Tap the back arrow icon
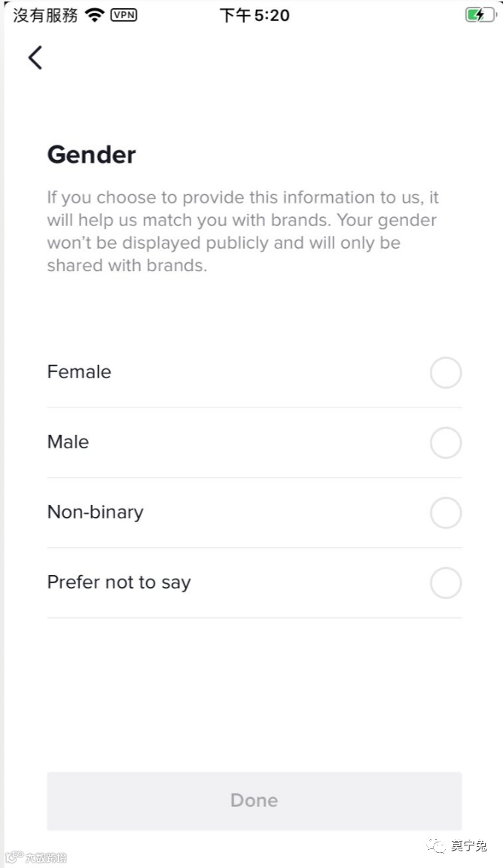This screenshot has width=503, height=868. [35, 57]
